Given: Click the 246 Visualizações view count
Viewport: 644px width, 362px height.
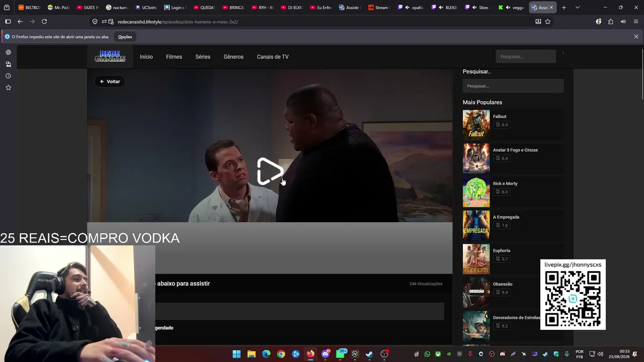Looking at the screenshot, I should [426, 284].
